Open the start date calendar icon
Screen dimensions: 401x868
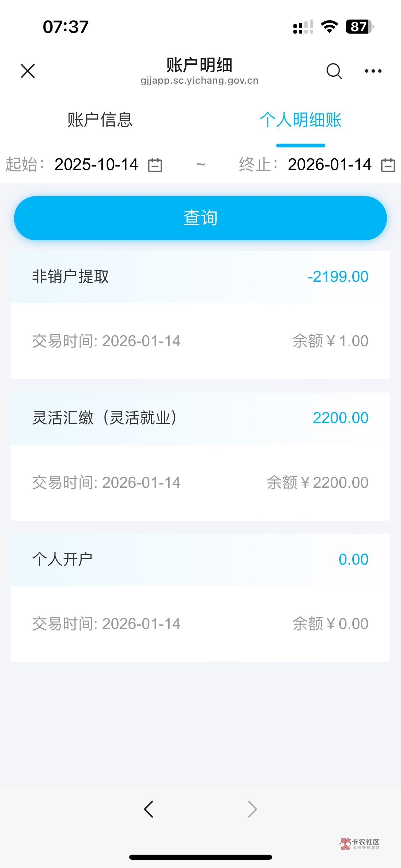tap(155, 165)
